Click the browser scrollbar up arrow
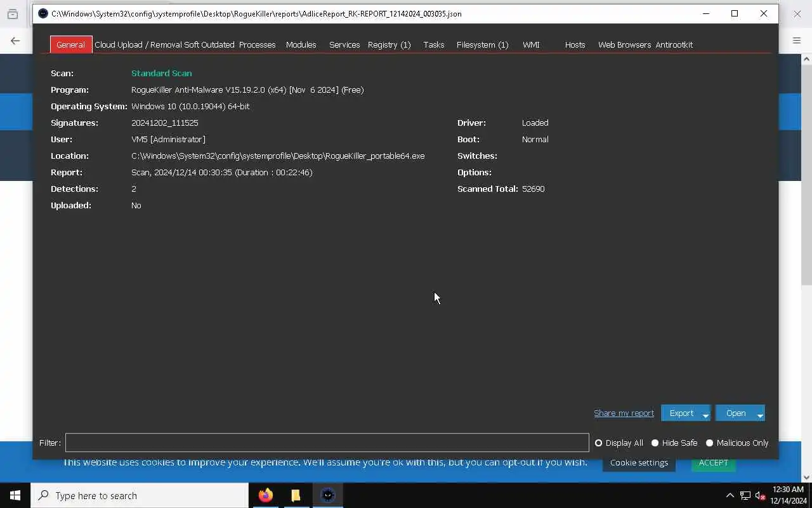 [806, 59]
